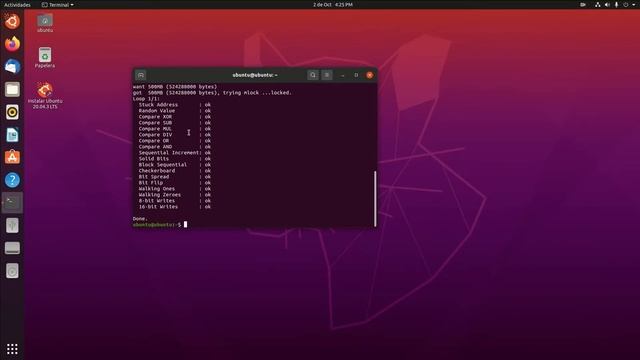Launch Rhythmbox music player from dock
Image resolution: width=640 pixels, height=360 pixels.
coord(12,112)
